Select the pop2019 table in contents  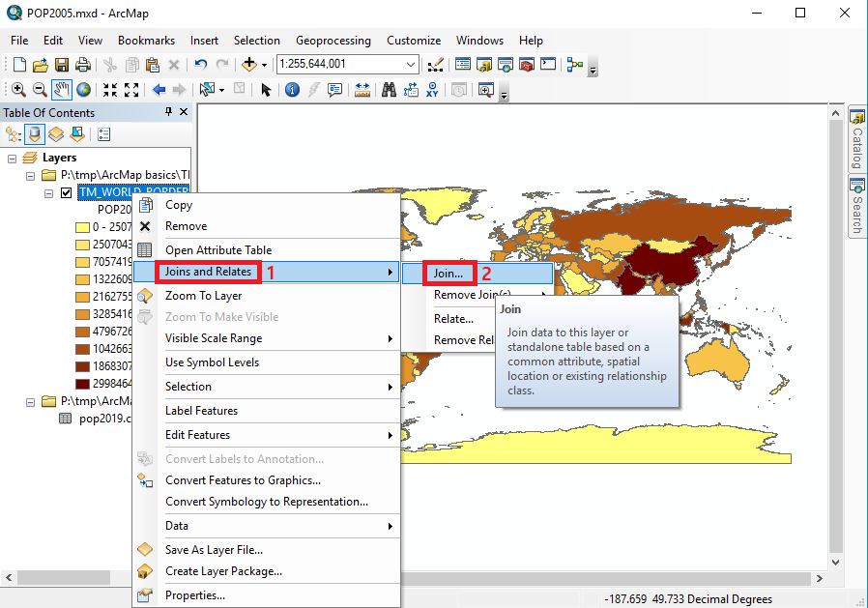click(x=97, y=419)
